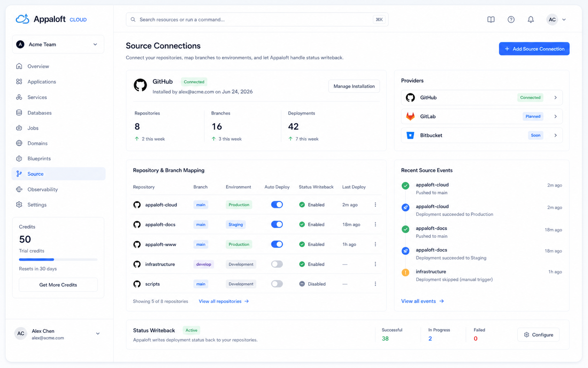This screenshot has height=368, width=588.
Task: Click rocket icon for appaloft-cloud deployment event
Action: tap(406, 207)
